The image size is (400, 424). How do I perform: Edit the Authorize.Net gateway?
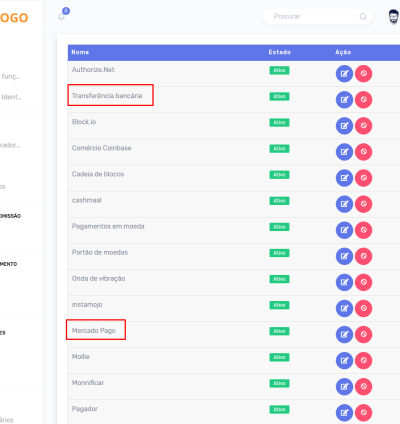click(x=344, y=73)
